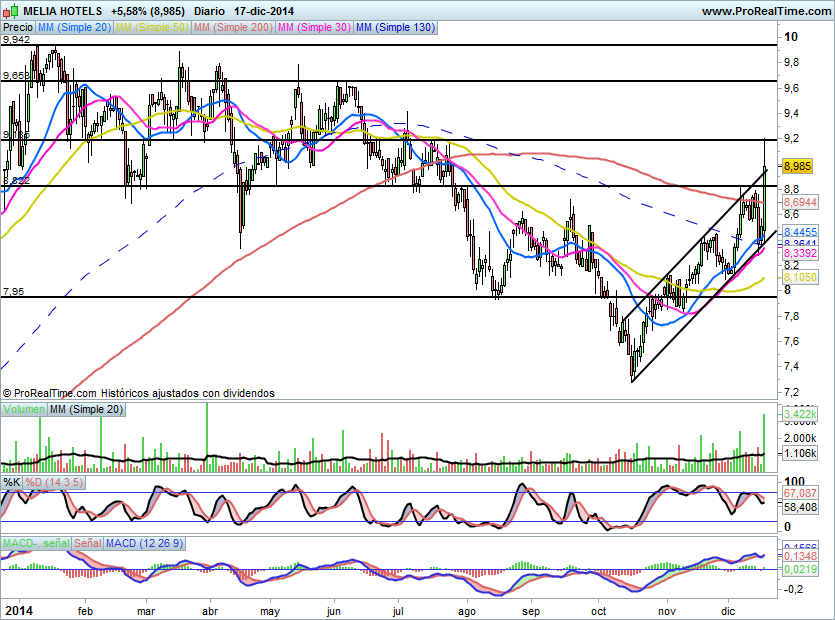Select the MM (Simple 20) price label

(x=75, y=27)
